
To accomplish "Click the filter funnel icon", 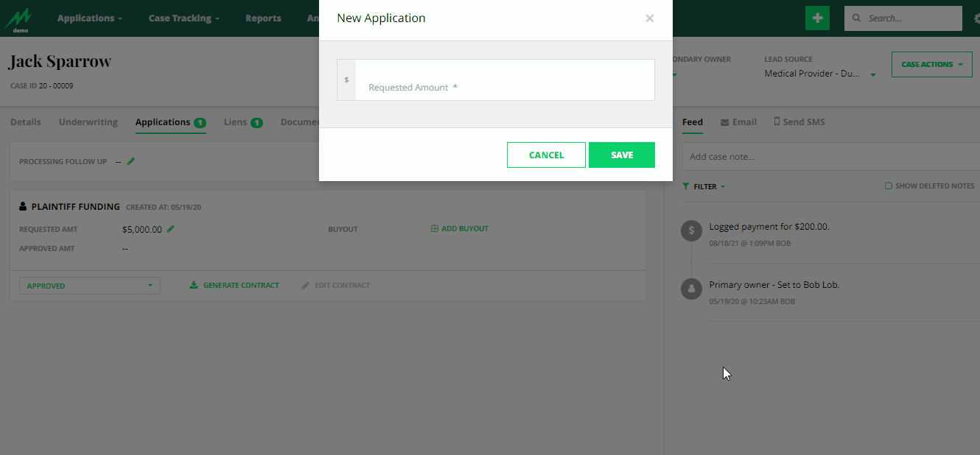I will coord(687,186).
